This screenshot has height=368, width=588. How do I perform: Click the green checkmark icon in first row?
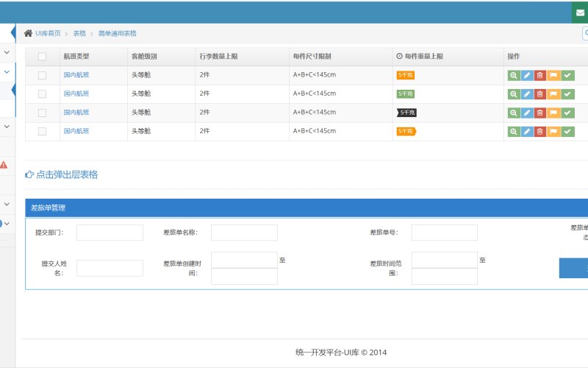tap(567, 75)
